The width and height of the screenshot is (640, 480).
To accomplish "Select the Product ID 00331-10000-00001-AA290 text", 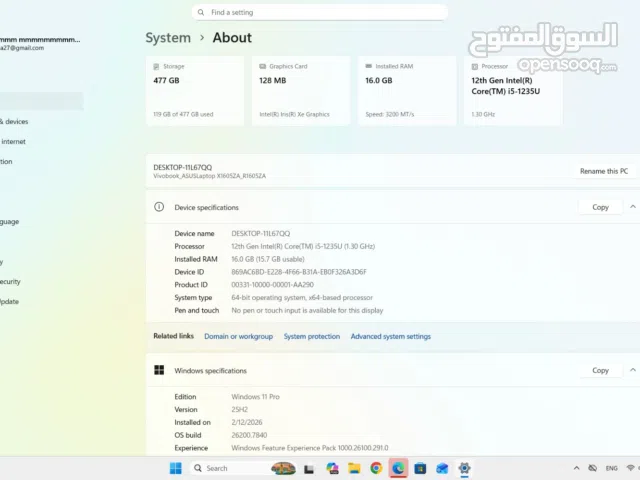I will pyautogui.click(x=273, y=285).
